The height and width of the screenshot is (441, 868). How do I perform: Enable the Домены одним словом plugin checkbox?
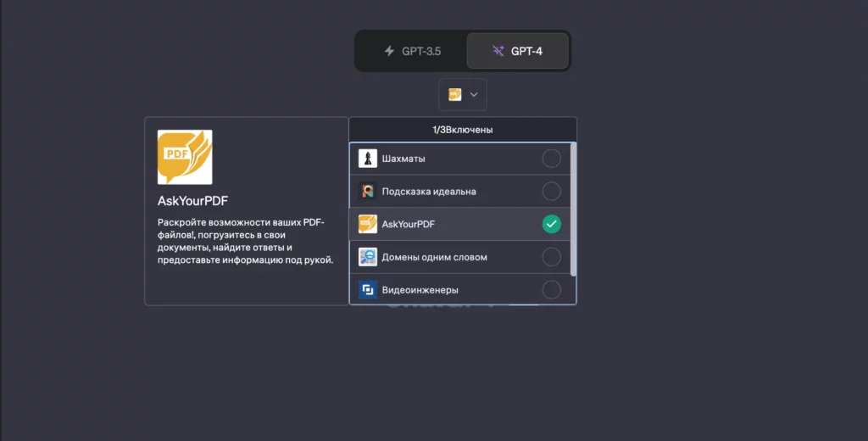551,256
